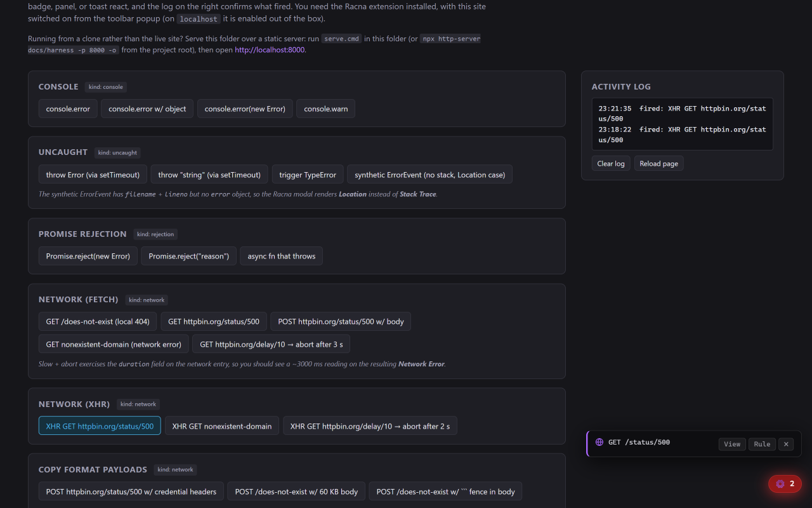Click "kind: network" badge beside NETWORK (XHR)
The width and height of the screenshot is (812, 508).
[138, 404]
